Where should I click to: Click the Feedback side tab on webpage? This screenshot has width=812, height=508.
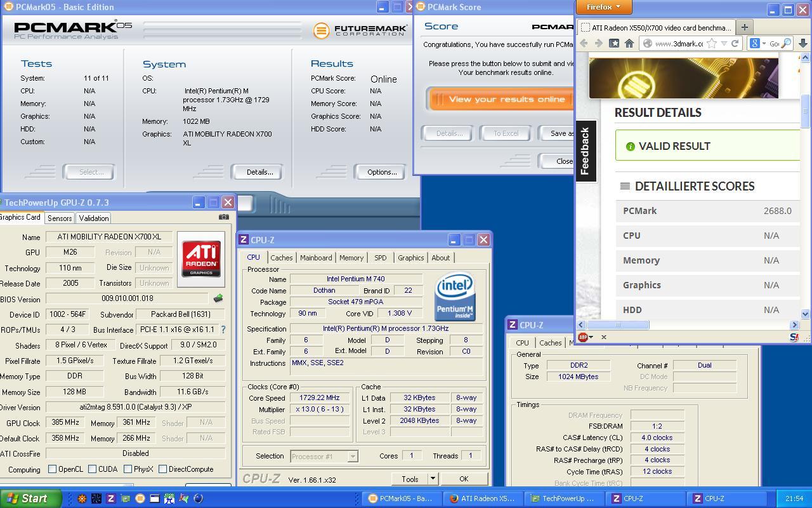coord(586,151)
